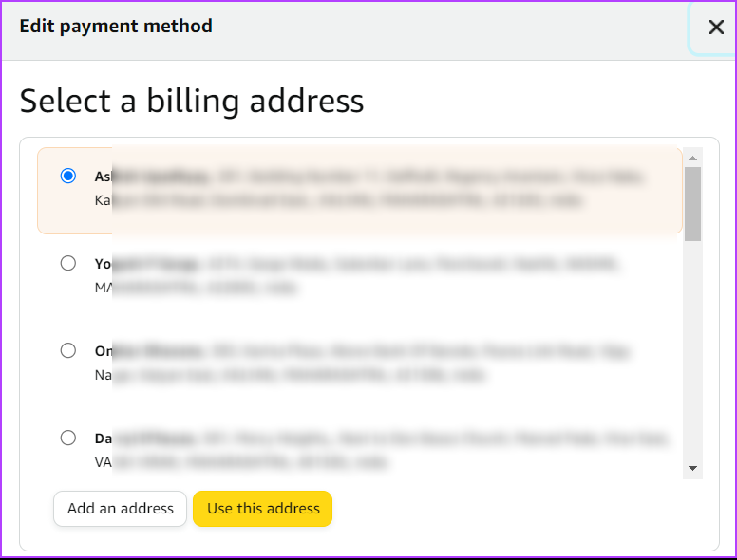Click the scrollbar up arrow in address list

(692, 158)
